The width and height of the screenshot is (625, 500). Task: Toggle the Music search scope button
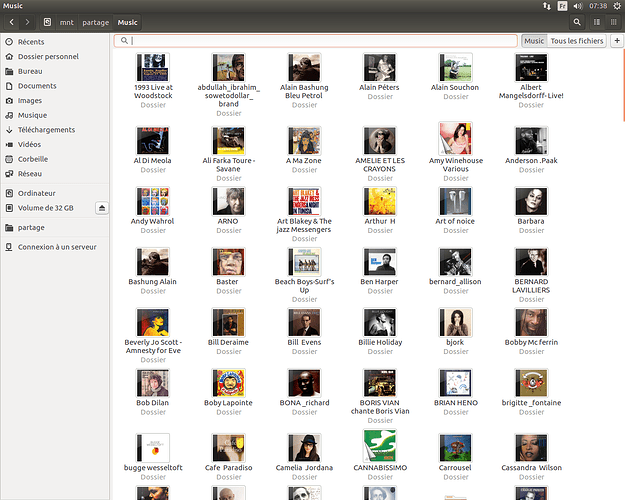point(534,41)
